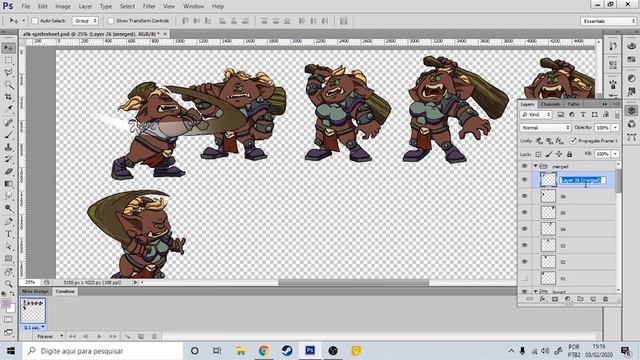This screenshot has height=360, width=640.
Task: Toggle Propagate Frame 1 checkbox
Action: click(573, 141)
